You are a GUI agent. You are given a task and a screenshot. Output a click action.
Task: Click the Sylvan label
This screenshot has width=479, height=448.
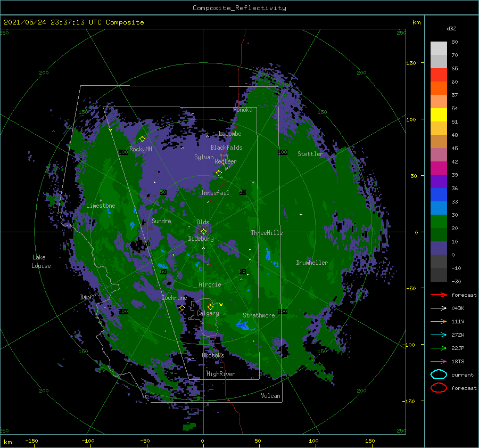[x=204, y=157]
